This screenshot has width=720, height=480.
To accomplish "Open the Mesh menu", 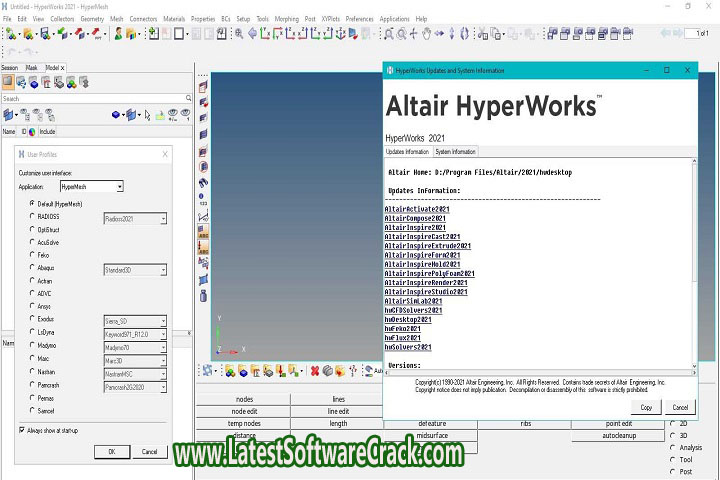I will pyautogui.click(x=117, y=19).
